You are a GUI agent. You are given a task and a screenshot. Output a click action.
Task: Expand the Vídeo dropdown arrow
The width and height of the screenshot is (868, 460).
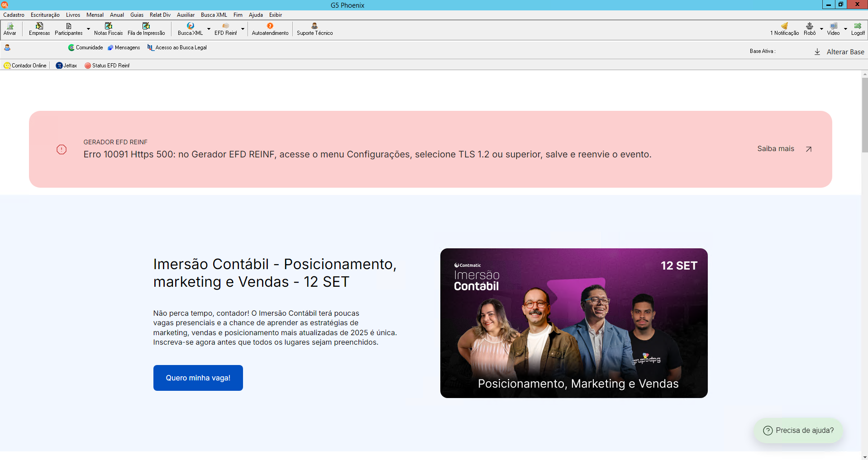(x=845, y=29)
